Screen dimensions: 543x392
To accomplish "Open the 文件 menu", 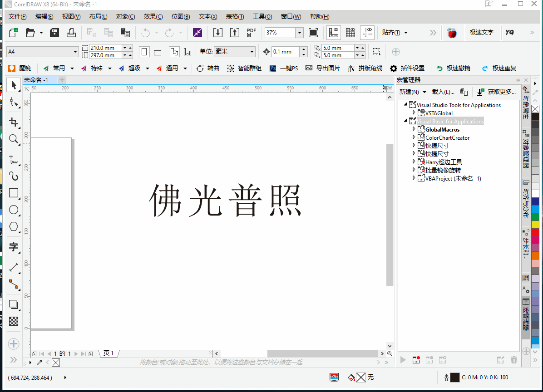I will pyautogui.click(x=17, y=17).
